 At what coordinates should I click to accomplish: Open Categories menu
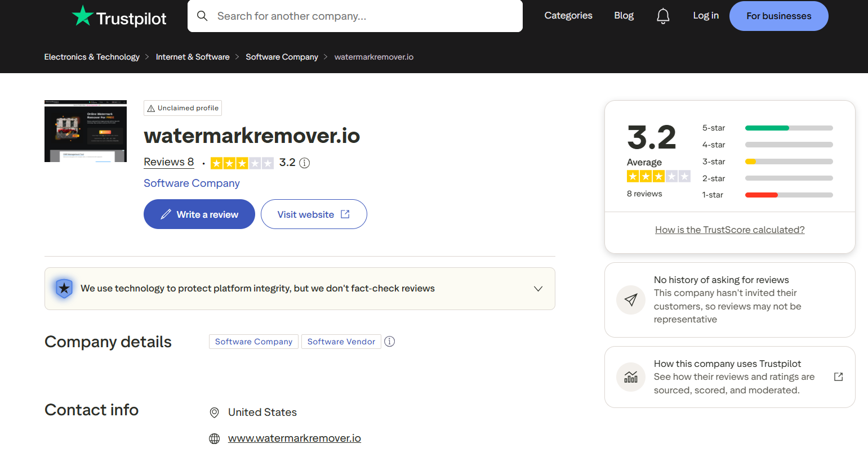click(568, 16)
